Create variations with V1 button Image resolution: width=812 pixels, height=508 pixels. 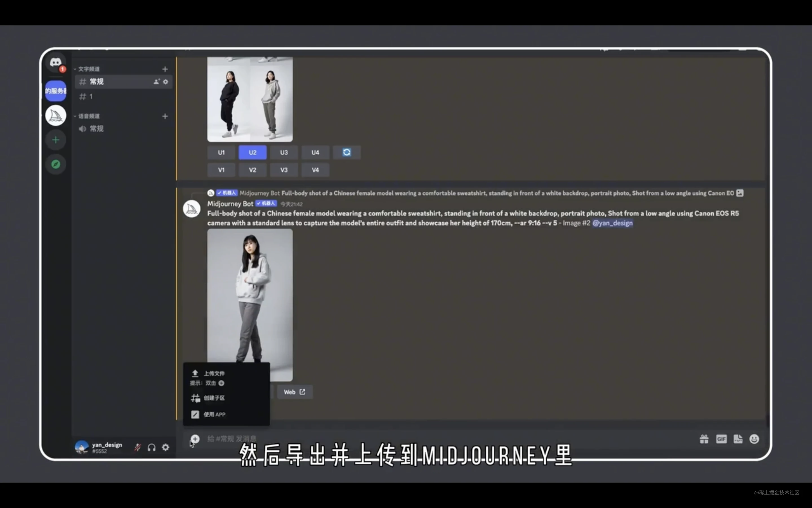(x=221, y=170)
